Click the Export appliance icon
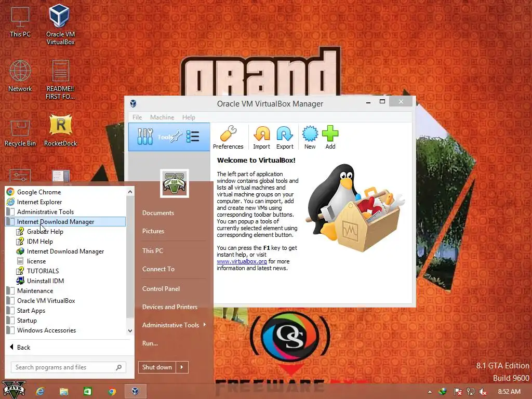The width and height of the screenshot is (532, 399). click(x=285, y=137)
